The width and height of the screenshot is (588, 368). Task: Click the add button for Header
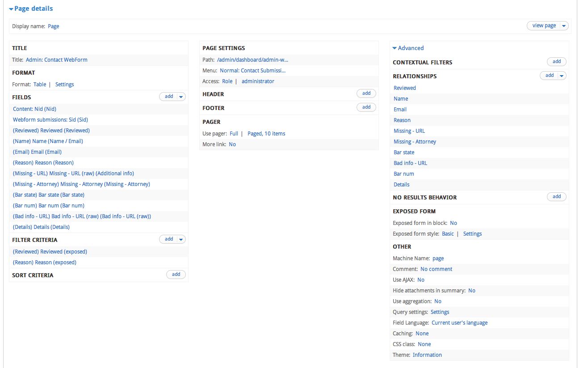point(366,93)
